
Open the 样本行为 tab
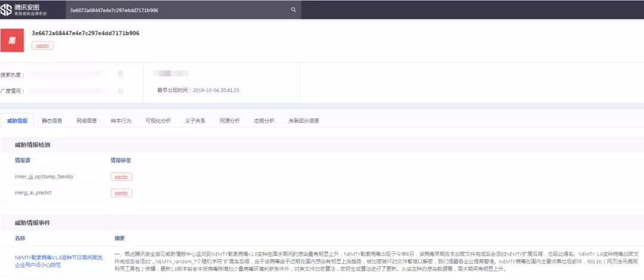tap(121, 120)
